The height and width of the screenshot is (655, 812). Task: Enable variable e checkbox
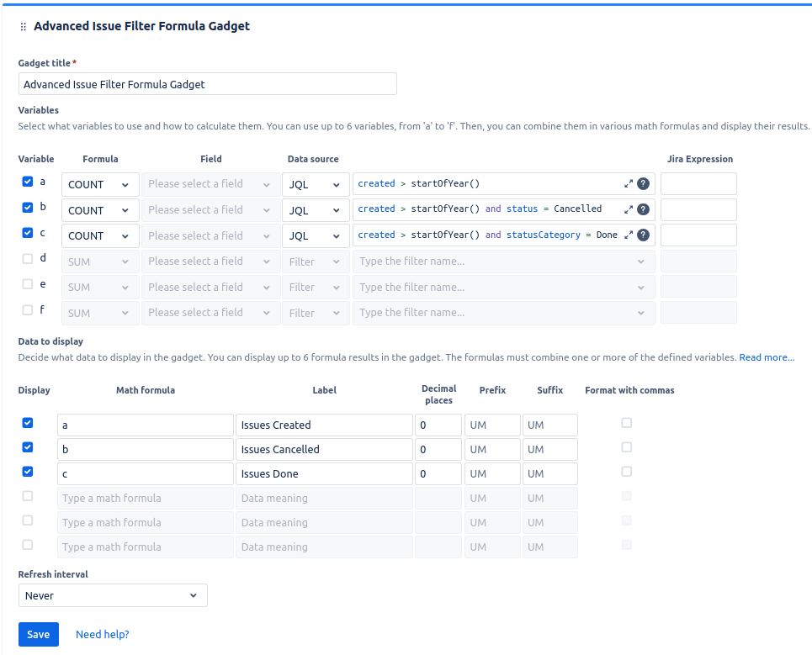28,284
